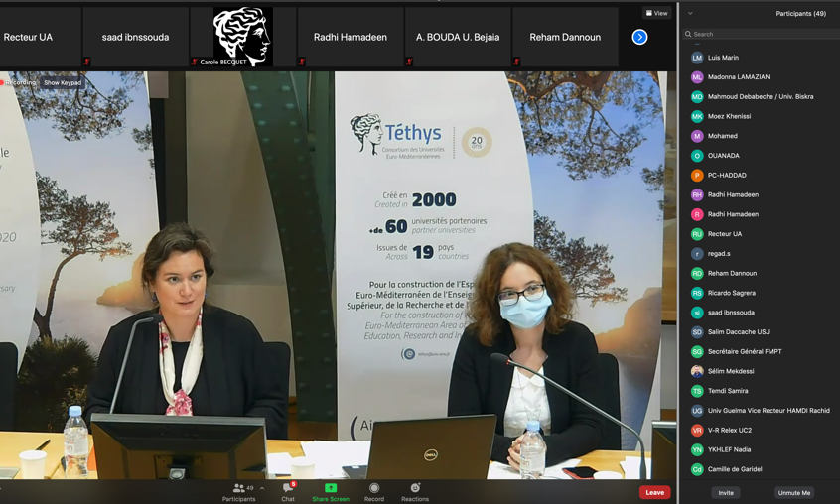
Task: Select Salim Daccache USJ in the list
Action: point(738,332)
